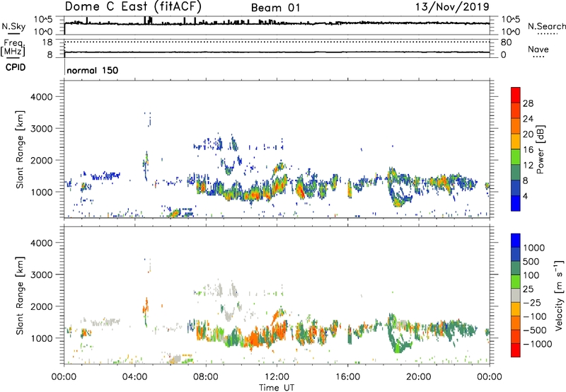Click the 'Time UT' axis title
The image size is (566, 392).
pos(277,388)
